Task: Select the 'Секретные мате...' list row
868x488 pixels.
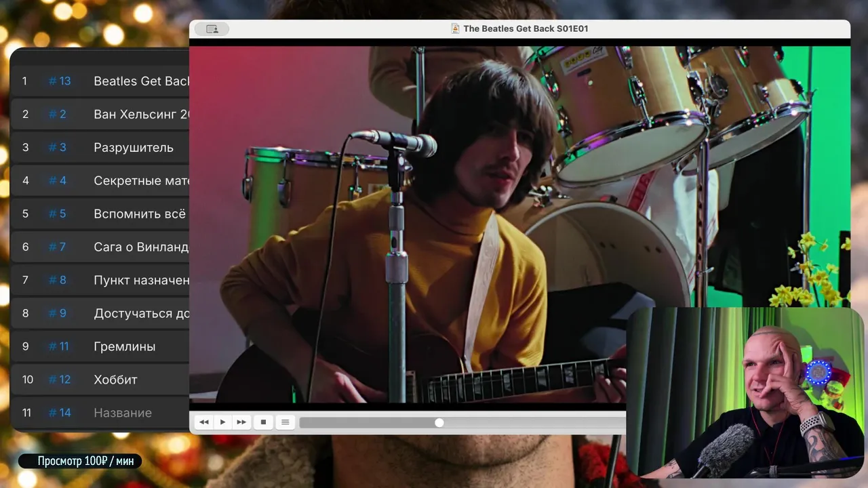Action: click(x=100, y=180)
